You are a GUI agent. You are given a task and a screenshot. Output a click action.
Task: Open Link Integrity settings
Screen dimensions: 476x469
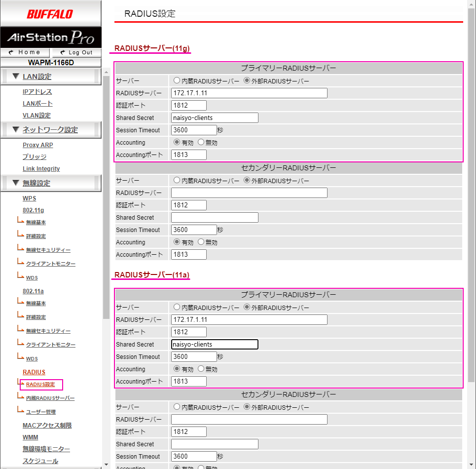tap(41, 168)
